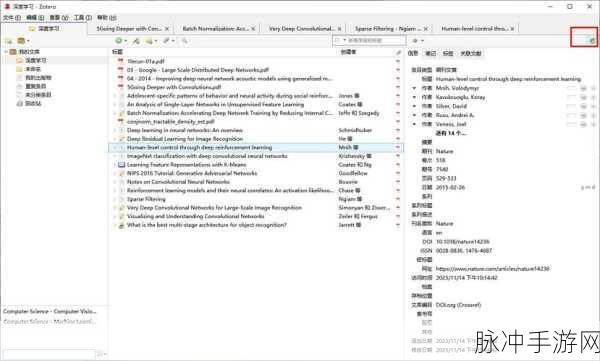
Task: Expand the Deep Residual Learning for Image Recognition item
Action: (x=114, y=139)
